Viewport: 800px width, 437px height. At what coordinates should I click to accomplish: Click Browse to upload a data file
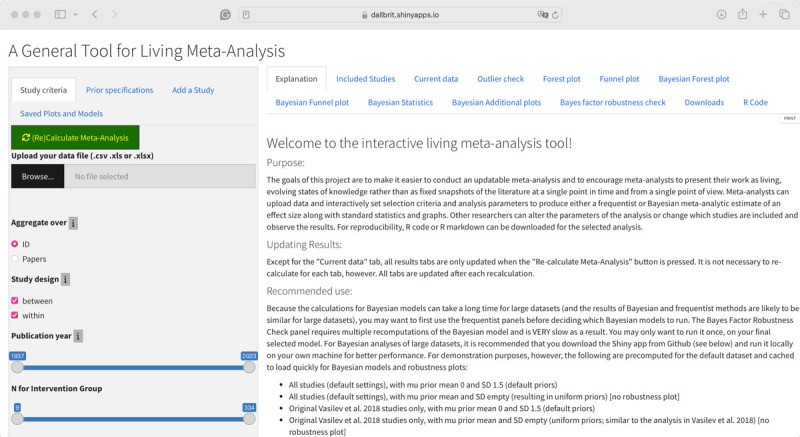click(x=38, y=177)
